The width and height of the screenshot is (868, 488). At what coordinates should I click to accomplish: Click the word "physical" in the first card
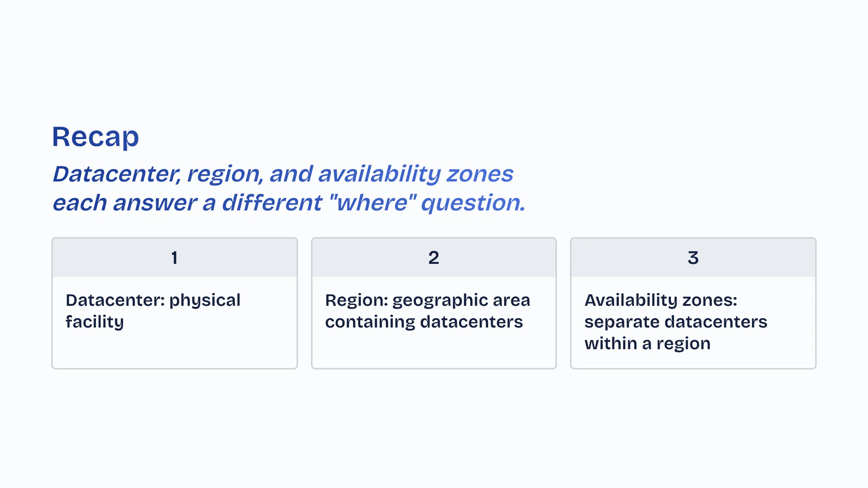[205, 300]
